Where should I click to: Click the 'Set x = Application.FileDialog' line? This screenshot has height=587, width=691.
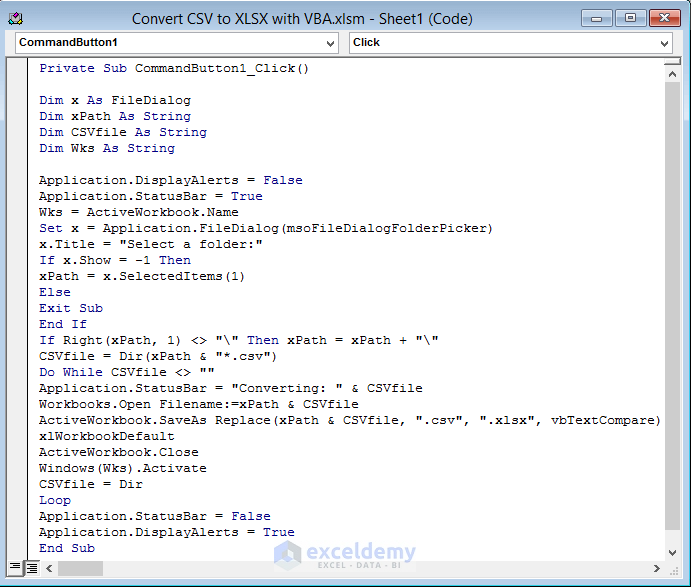pyautogui.click(x=266, y=228)
